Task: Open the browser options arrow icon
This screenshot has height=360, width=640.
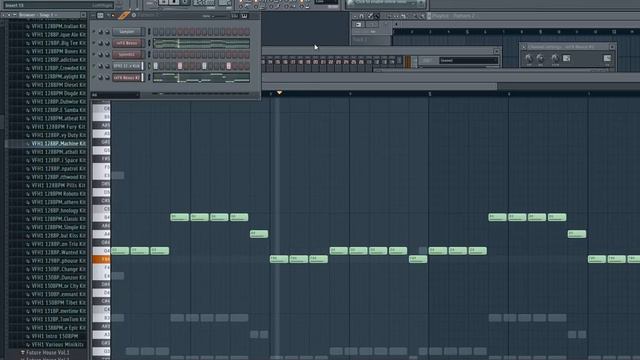Action: point(3,15)
